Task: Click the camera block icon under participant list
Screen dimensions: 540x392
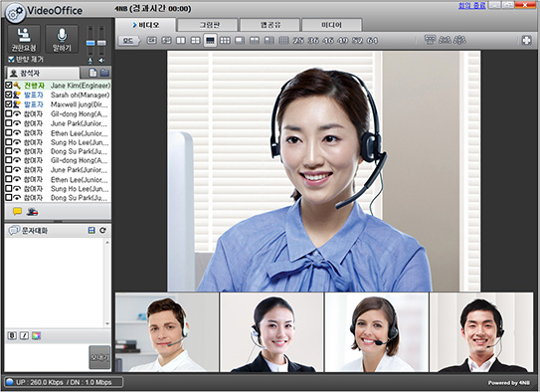Action: 32,212
